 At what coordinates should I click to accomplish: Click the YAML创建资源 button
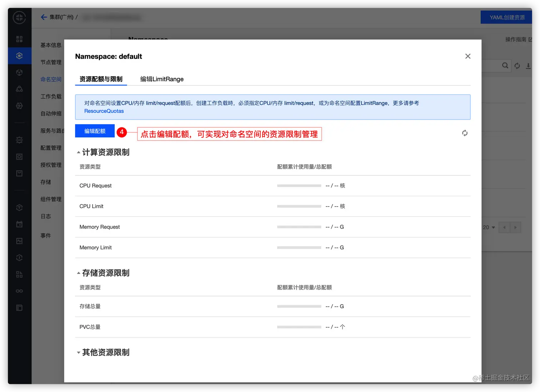point(507,17)
